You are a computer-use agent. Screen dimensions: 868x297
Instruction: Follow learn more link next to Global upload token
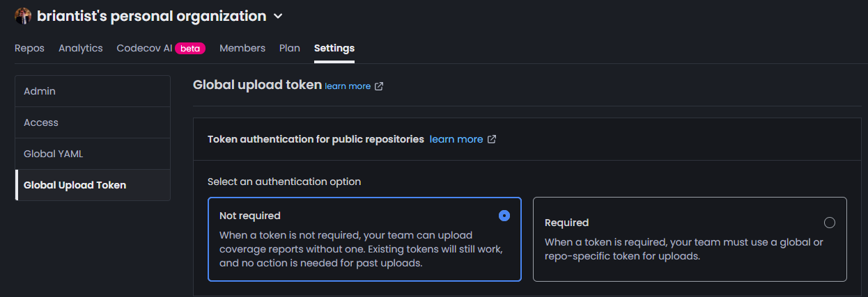(x=348, y=86)
